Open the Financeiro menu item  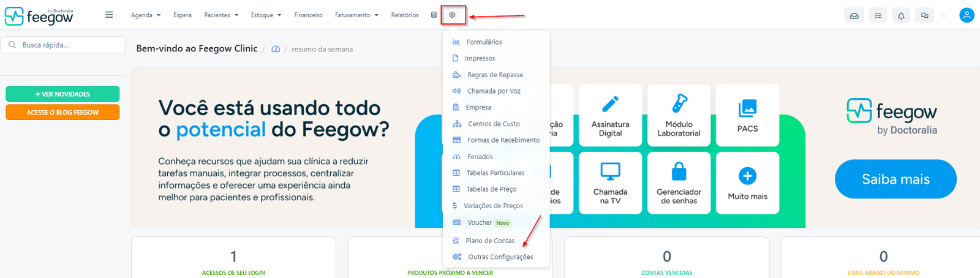click(308, 15)
